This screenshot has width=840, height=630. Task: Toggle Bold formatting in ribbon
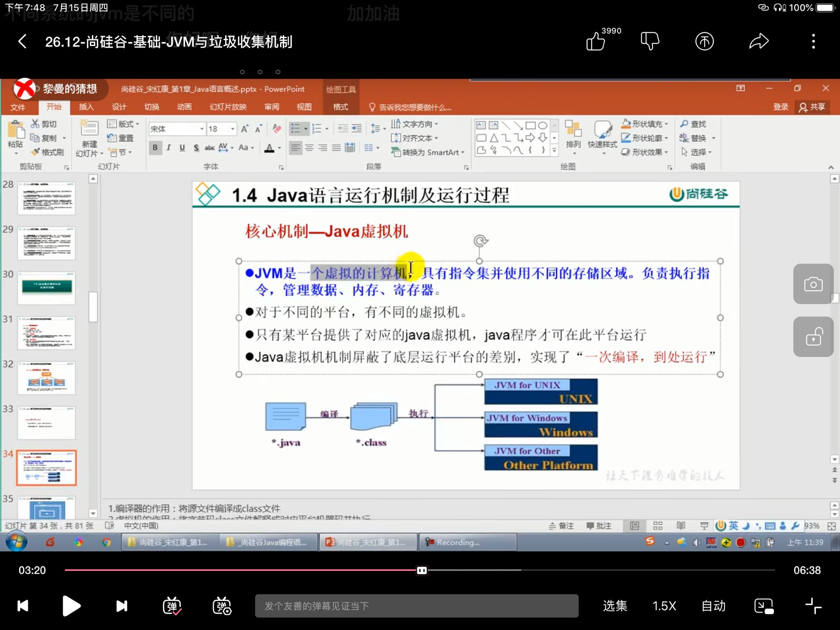(154, 147)
